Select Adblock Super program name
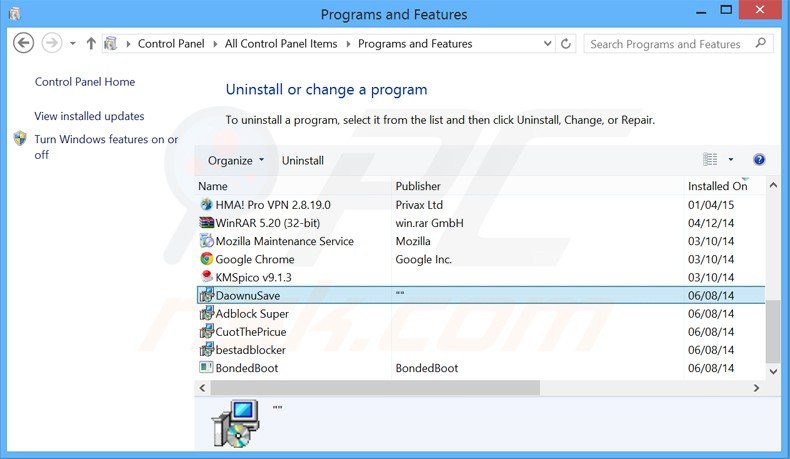Screen dimensions: 790x459 (252, 314)
